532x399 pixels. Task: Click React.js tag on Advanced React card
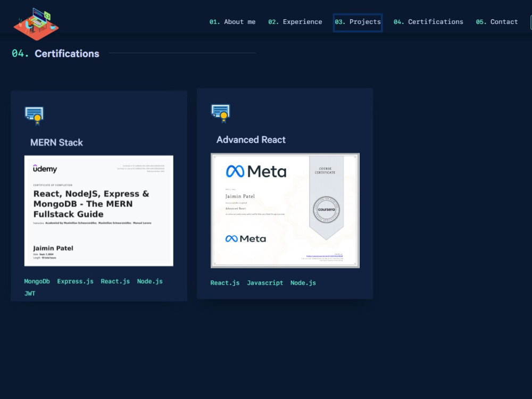[225, 282]
